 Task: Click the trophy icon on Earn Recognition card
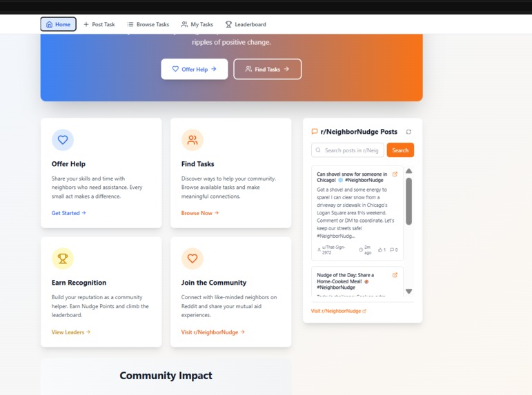(x=63, y=259)
